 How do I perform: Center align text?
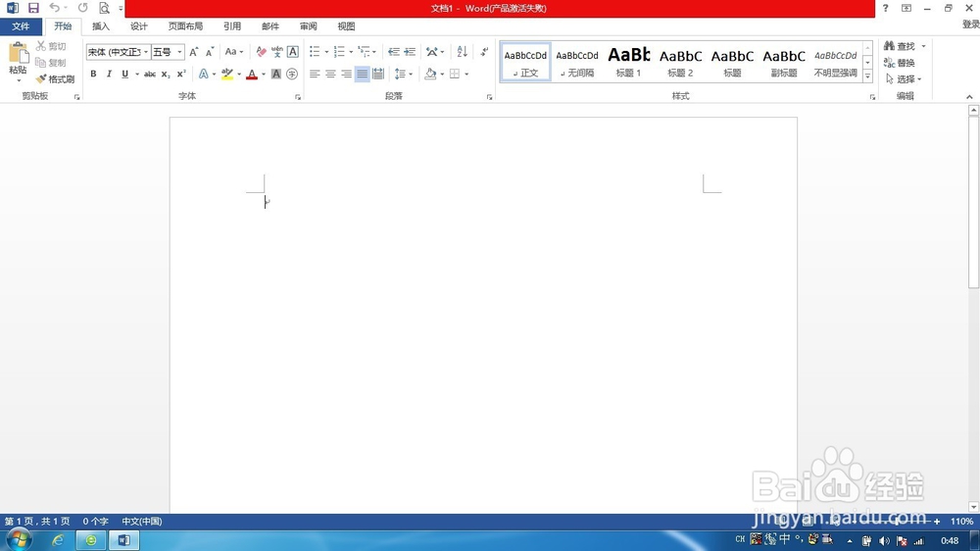coord(330,74)
